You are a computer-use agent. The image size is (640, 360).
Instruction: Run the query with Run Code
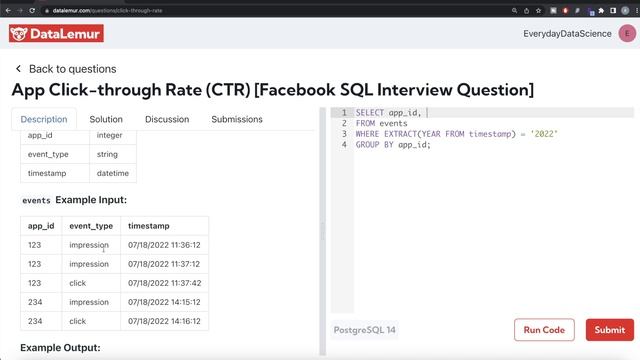pyautogui.click(x=544, y=330)
